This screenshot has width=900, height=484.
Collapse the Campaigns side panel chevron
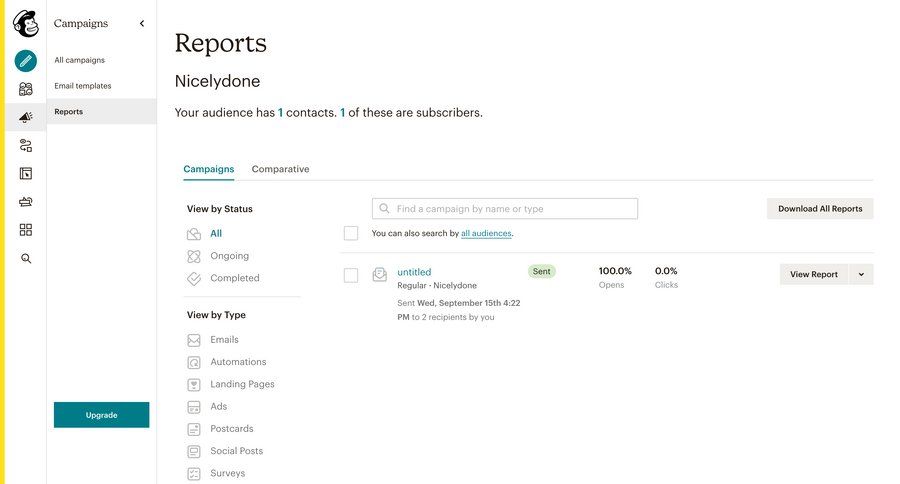coord(142,24)
